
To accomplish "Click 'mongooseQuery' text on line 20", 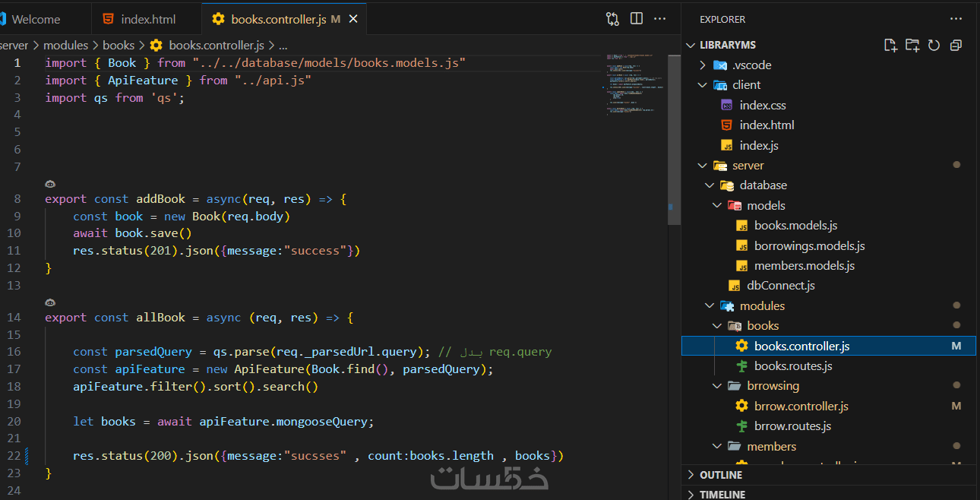I will click(x=323, y=421).
